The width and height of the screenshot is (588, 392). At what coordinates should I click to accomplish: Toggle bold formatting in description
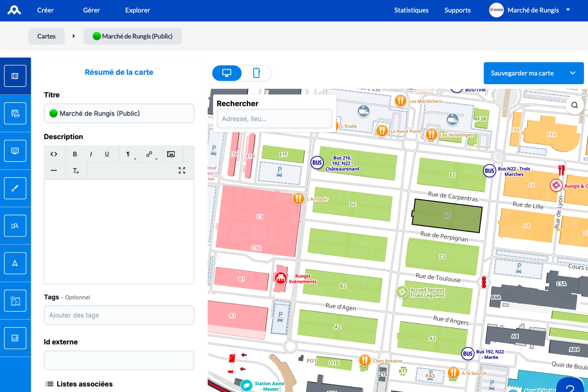coord(75,154)
